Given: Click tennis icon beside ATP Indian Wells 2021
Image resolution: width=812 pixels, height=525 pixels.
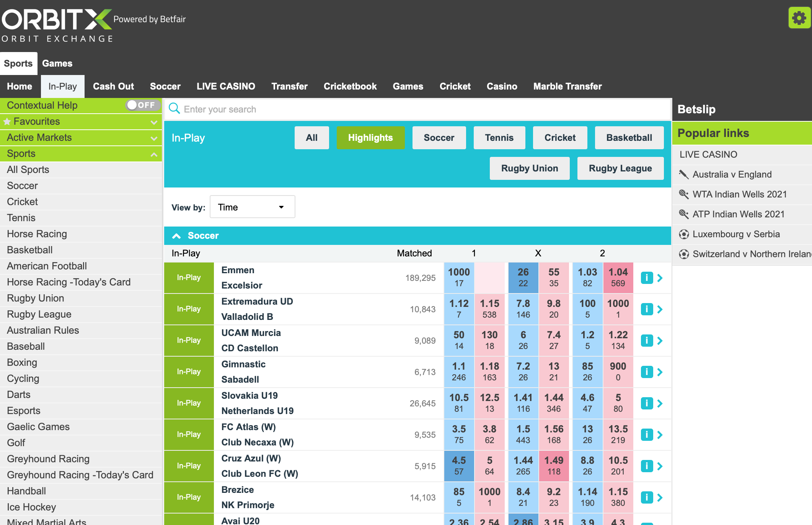Looking at the screenshot, I should [684, 214].
